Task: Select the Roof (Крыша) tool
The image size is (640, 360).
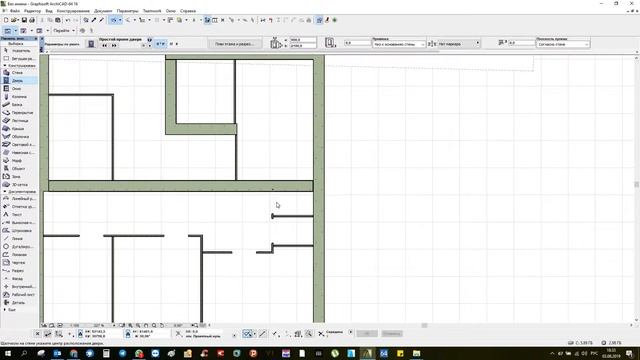Action: point(19,129)
